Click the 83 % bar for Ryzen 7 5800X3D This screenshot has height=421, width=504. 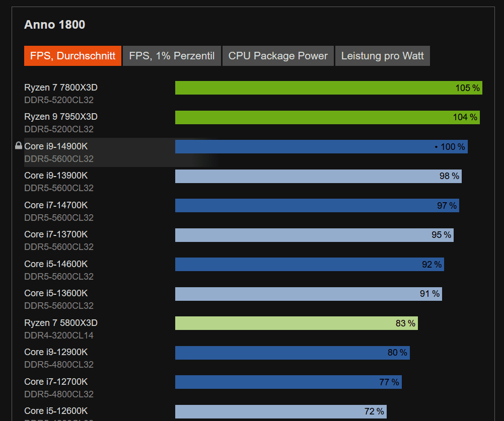[297, 323]
